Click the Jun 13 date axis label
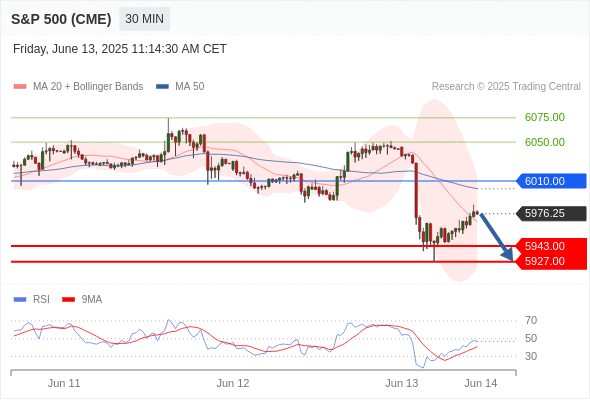Screen dimensions: 590x400 pyautogui.click(x=401, y=383)
